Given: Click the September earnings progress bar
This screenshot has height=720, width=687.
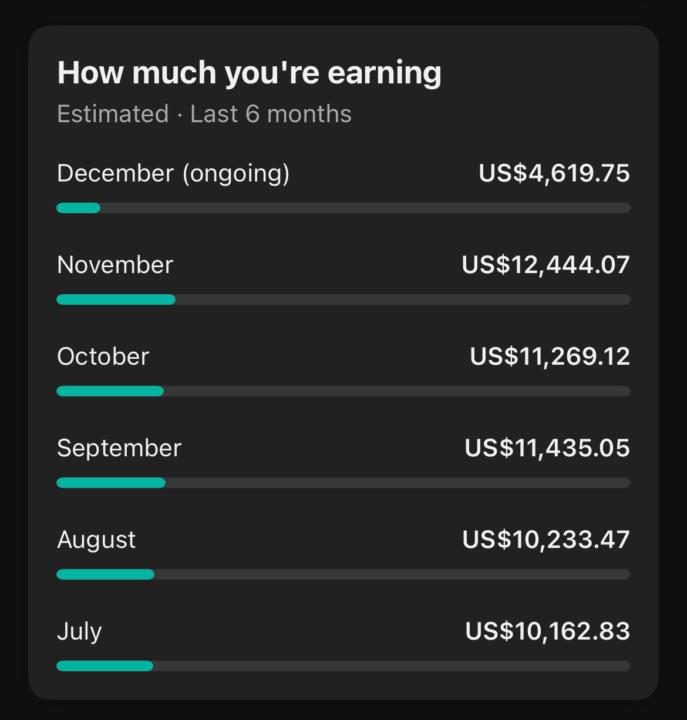Looking at the screenshot, I should (343, 483).
